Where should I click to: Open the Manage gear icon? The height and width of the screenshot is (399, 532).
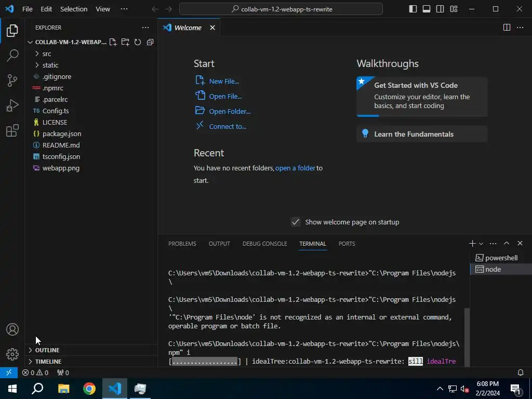[12, 354]
